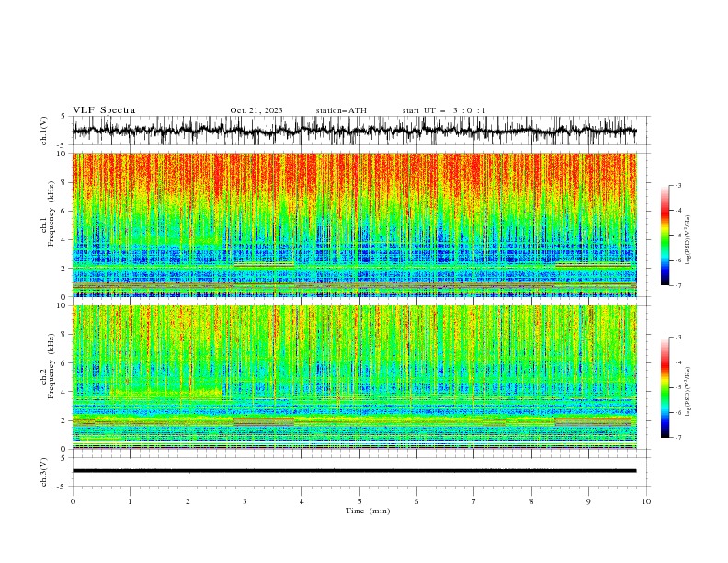
Task: Select the "start UT = 3 :0 :1" text
Action: tap(444, 110)
